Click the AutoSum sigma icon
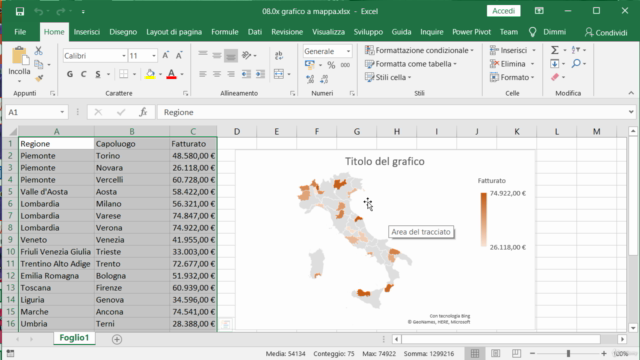640x360 pixels. click(555, 50)
